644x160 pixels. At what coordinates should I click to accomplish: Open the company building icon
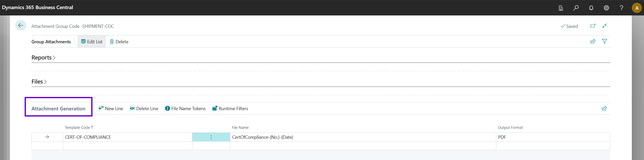tap(561, 8)
